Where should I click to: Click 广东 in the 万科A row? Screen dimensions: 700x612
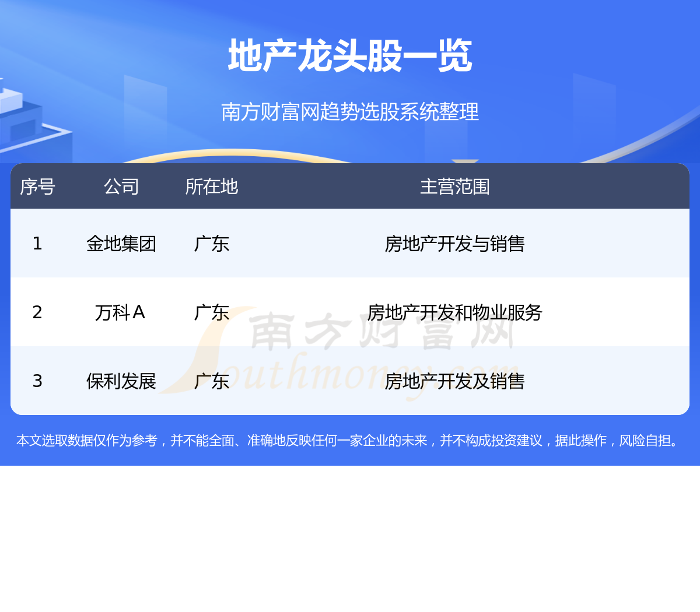click(212, 312)
